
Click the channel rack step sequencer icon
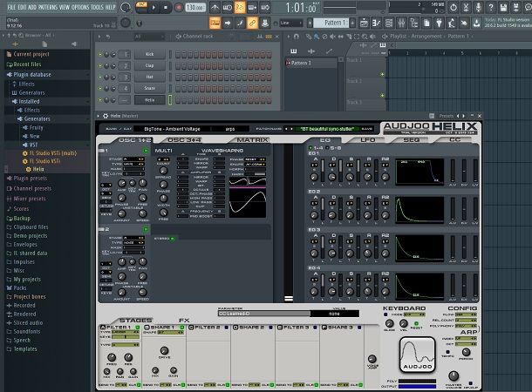click(x=269, y=37)
